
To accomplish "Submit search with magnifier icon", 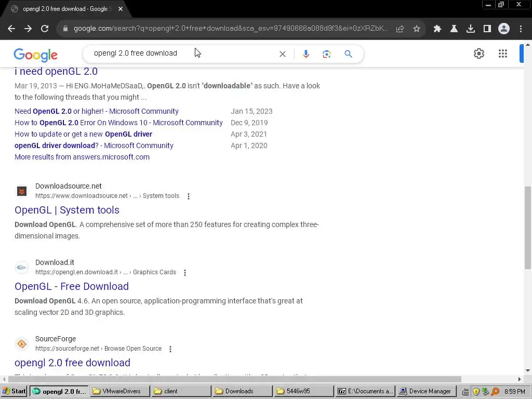I will click(x=348, y=54).
